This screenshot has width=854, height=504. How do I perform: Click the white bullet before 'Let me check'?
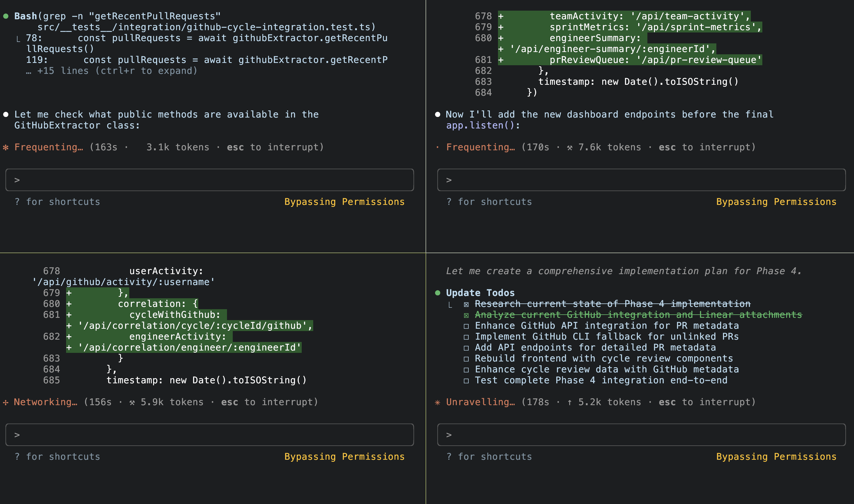6,114
